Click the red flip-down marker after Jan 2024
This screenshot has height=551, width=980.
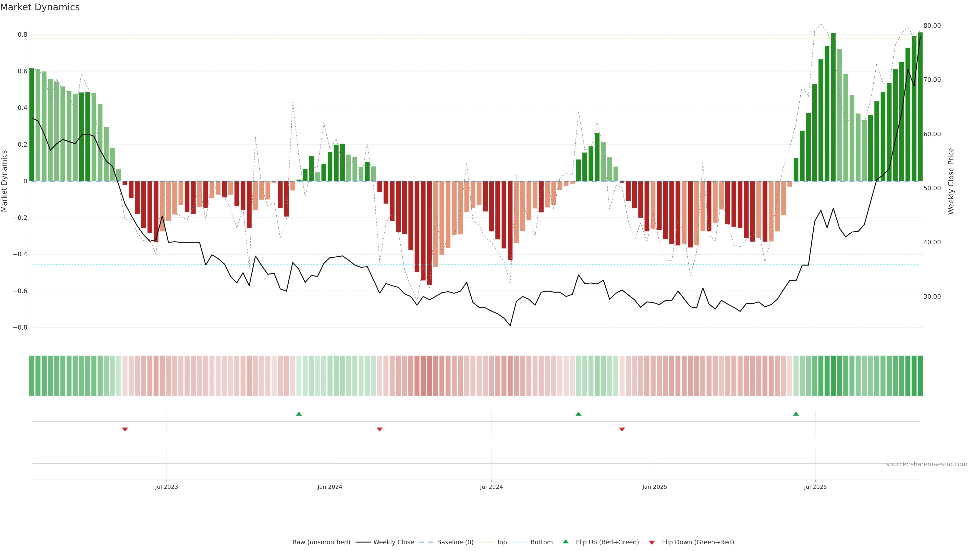pos(379,429)
